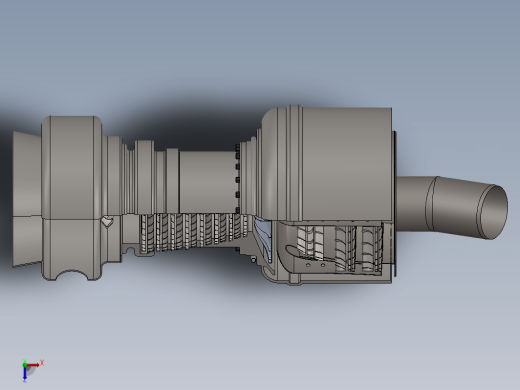520x390 pixels.
Task: Click the small notch on front housing
Action: tap(107, 221)
